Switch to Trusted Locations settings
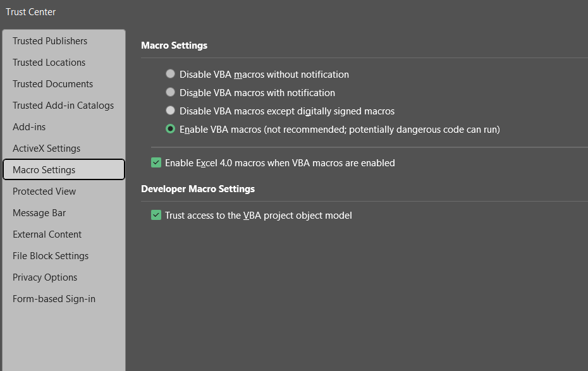 point(49,63)
